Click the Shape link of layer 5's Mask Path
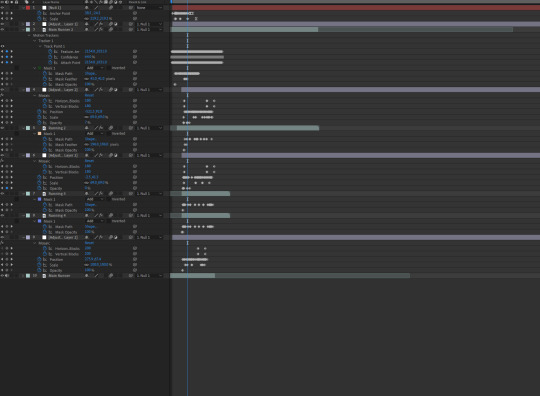The width and height of the screenshot is (540, 396). (x=90, y=139)
